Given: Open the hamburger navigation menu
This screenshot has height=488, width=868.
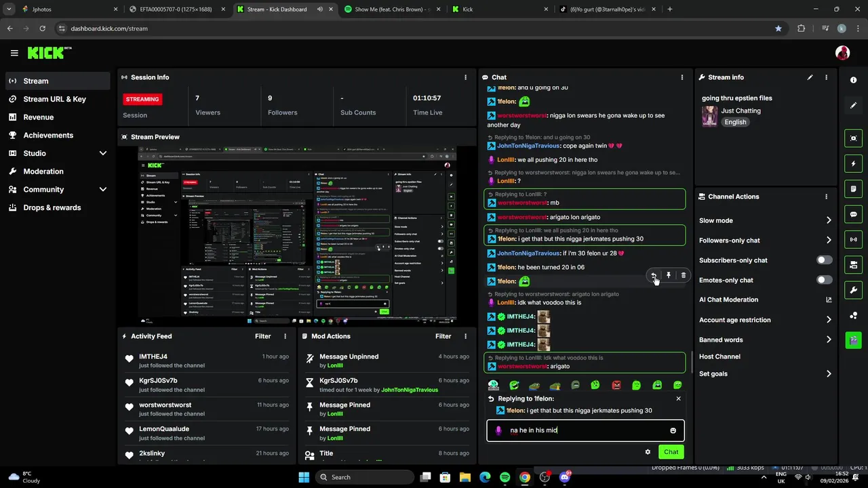Looking at the screenshot, I should pyautogui.click(x=14, y=53).
